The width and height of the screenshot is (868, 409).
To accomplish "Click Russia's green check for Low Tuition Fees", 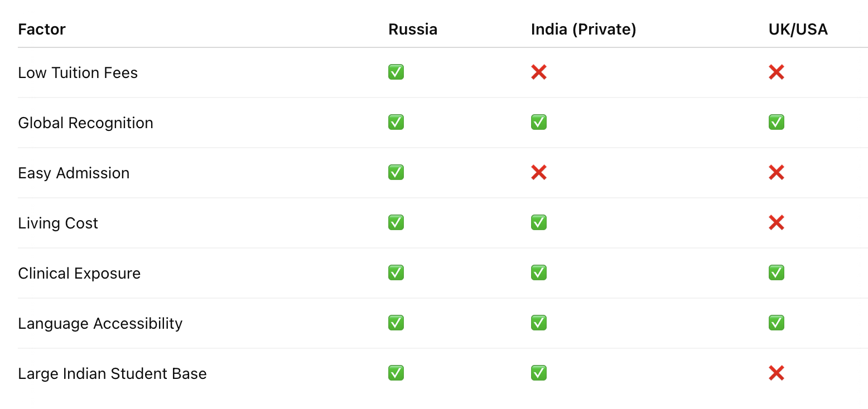I will pos(396,72).
